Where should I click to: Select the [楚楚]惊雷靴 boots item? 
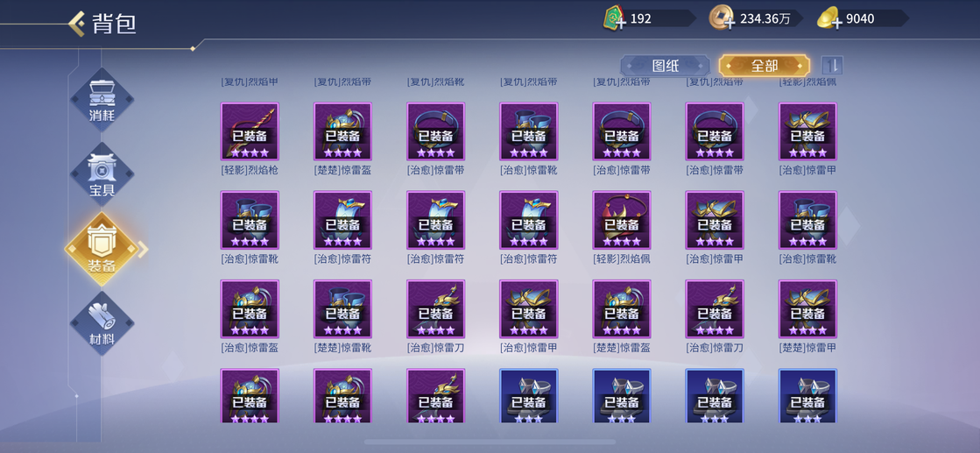[342, 309]
